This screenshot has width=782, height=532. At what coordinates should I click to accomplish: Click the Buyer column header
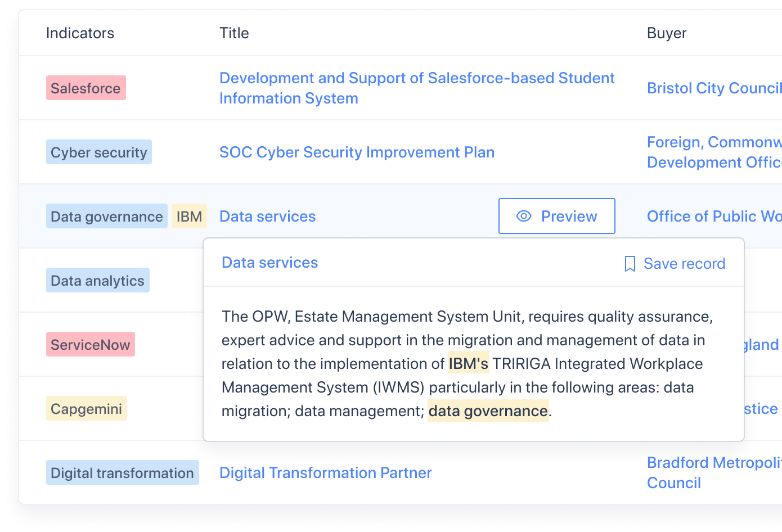[x=667, y=33]
